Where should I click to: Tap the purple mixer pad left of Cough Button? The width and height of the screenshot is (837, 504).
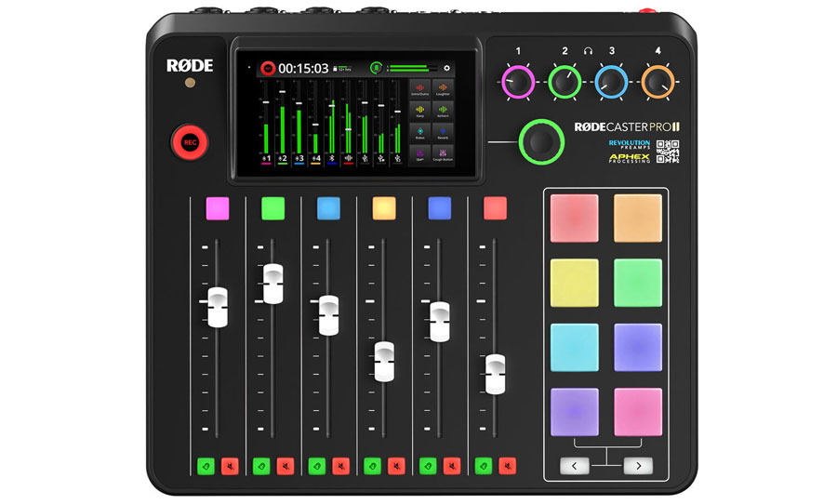point(420,154)
